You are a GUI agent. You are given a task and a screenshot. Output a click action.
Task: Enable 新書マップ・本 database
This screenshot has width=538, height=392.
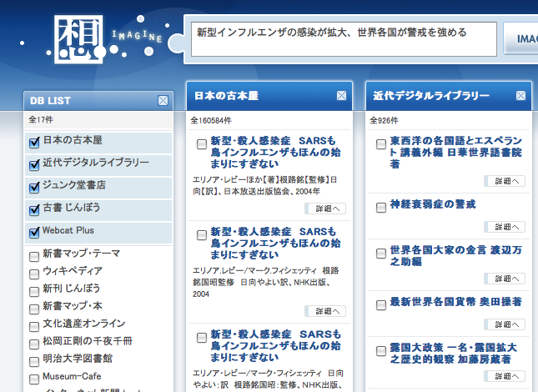pos(34,309)
